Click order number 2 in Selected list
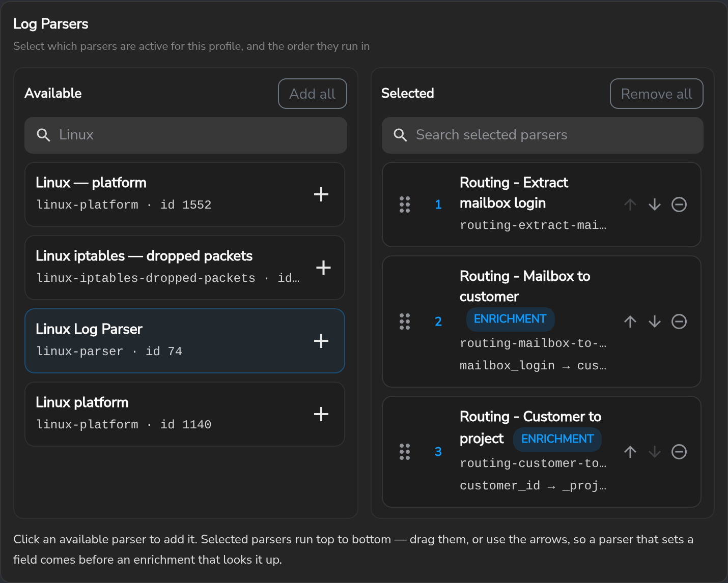The image size is (728, 583). [x=438, y=322]
